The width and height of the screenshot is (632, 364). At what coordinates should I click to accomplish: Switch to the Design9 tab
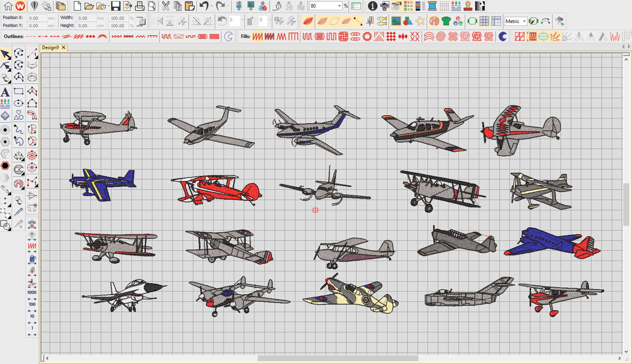(50, 48)
